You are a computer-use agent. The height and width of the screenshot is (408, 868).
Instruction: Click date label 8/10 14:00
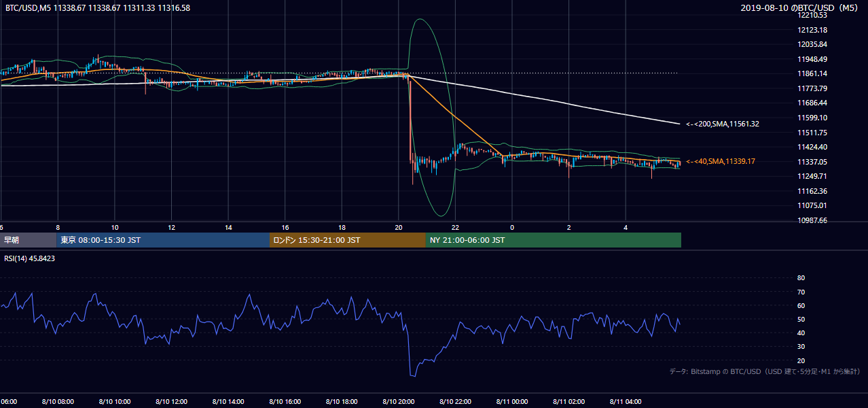click(x=228, y=402)
